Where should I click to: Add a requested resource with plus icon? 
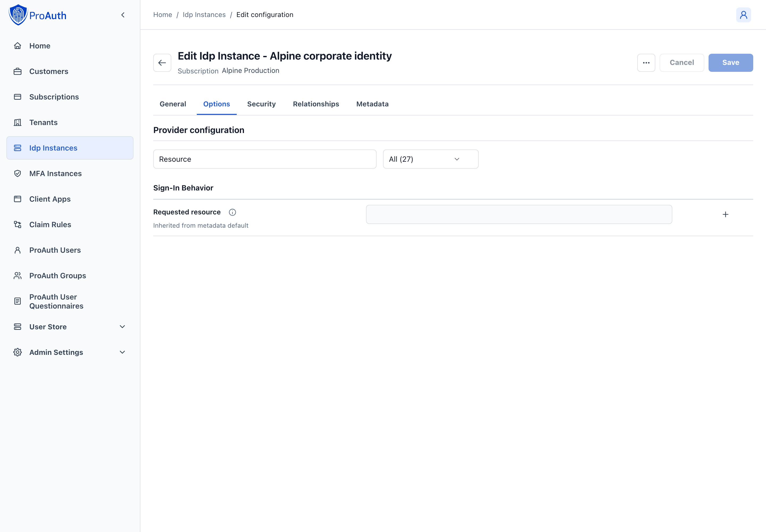click(x=725, y=214)
